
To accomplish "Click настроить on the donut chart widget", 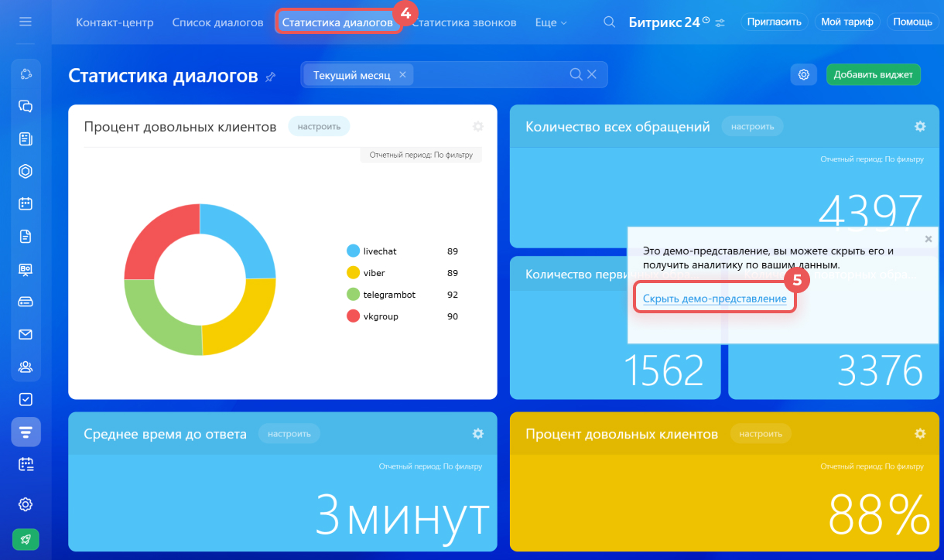I will pyautogui.click(x=319, y=126).
